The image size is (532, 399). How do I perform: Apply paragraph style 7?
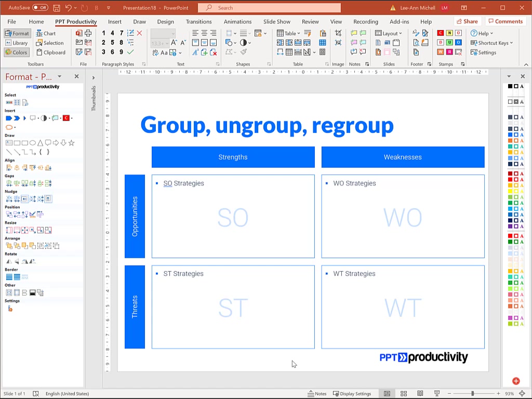click(121, 33)
